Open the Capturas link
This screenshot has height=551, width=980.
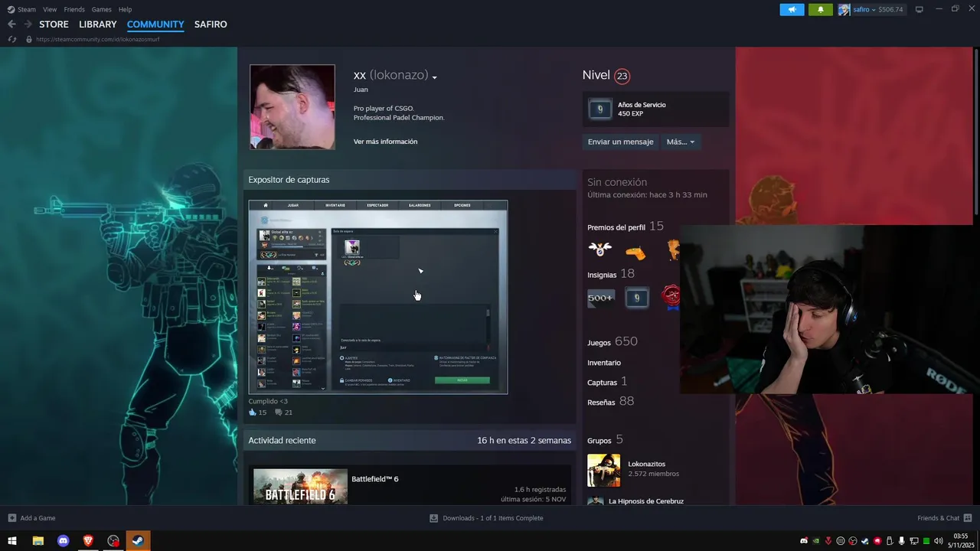coord(607,382)
